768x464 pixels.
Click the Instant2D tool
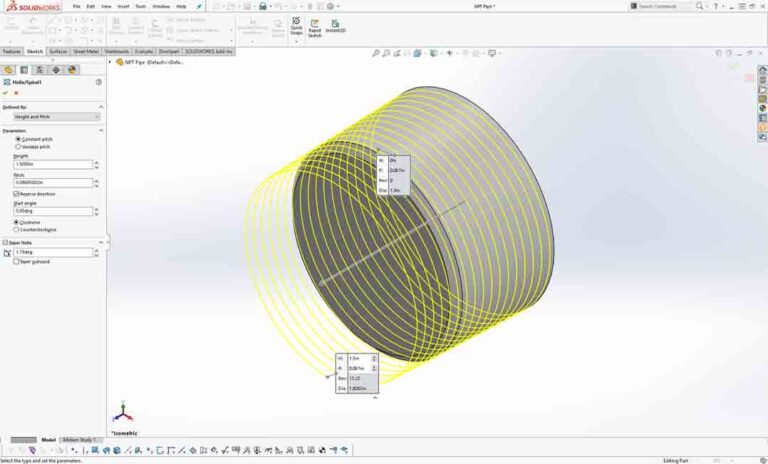(334, 26)
